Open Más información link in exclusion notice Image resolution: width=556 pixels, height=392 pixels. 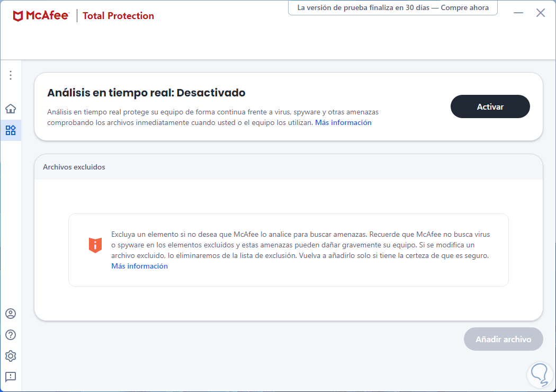click(139, 266)
